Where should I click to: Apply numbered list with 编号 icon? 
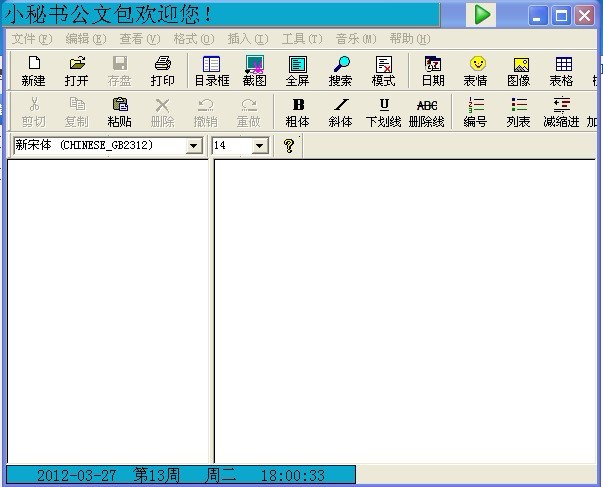[x=476, y=112]
